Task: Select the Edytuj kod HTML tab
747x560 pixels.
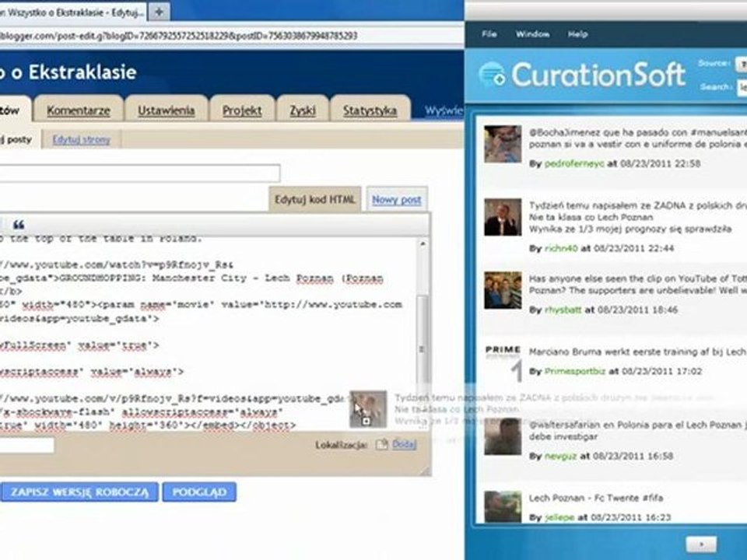Action: 315,200
